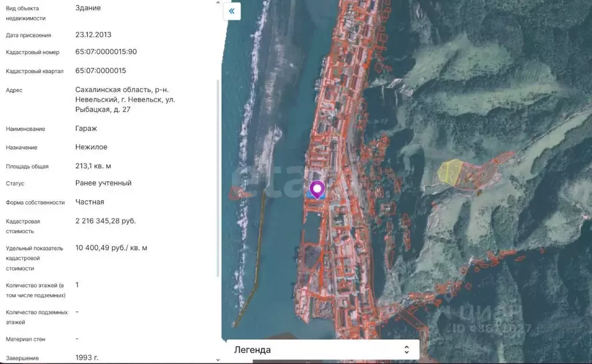592x364 pixels.
Task: Click the assignment date 23.12.2013
Action: tap(94, 35)
